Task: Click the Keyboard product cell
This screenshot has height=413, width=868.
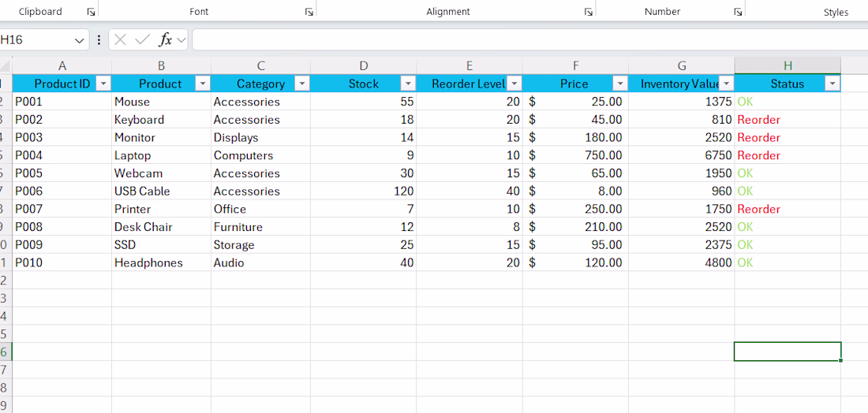Action: (x=161, y=120)
